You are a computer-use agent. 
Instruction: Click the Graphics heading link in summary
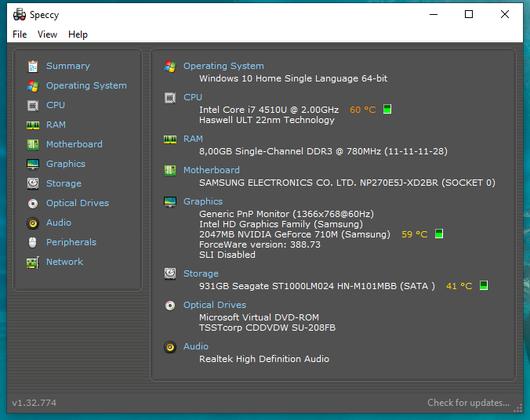click(x=203, y=201)
